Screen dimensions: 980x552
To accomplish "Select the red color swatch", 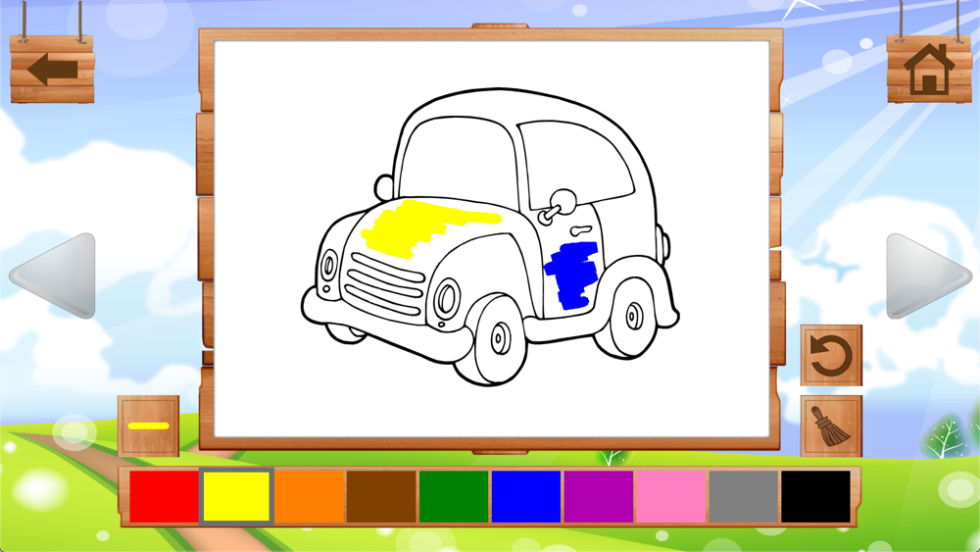I will (164, 496).
